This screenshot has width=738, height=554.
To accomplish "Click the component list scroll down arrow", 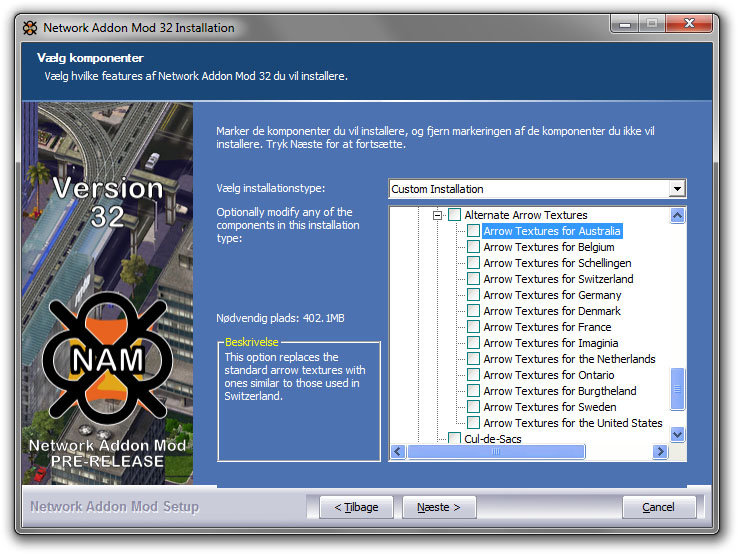I will point(677,434).
